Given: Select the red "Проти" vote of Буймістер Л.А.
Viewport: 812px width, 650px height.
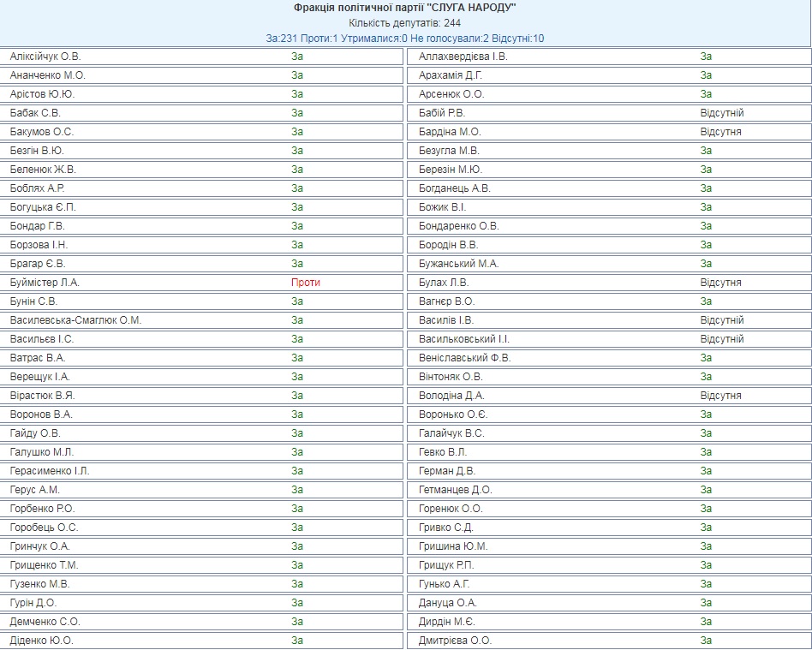Looking at the screenshot, I should [306, 283].
